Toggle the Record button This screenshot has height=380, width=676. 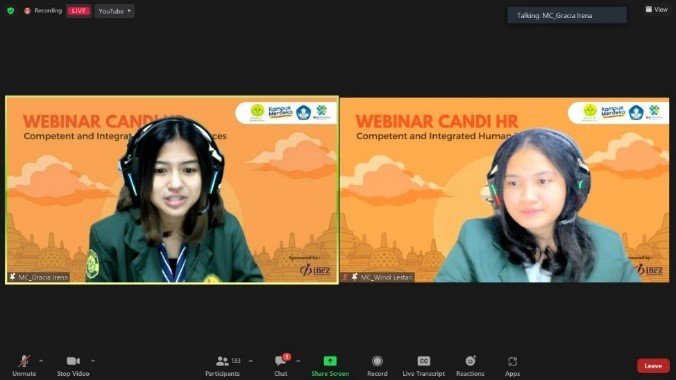[x=377, y=365]
